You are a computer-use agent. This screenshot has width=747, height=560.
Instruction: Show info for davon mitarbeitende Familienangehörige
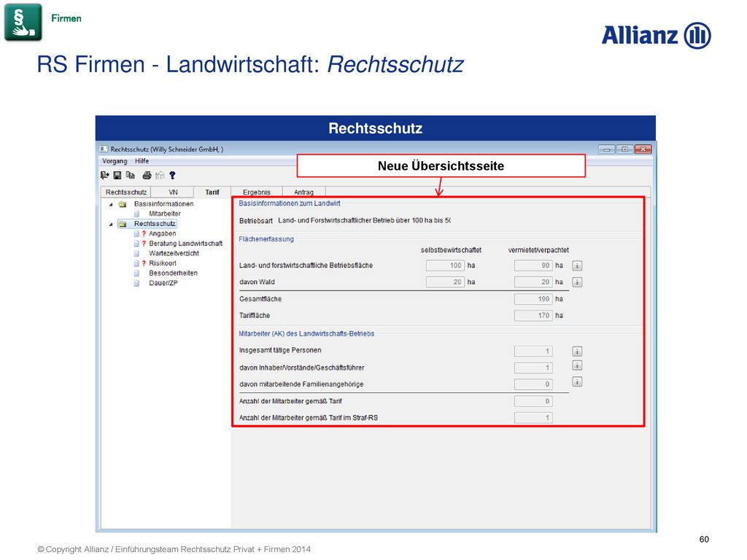point(577,382)
